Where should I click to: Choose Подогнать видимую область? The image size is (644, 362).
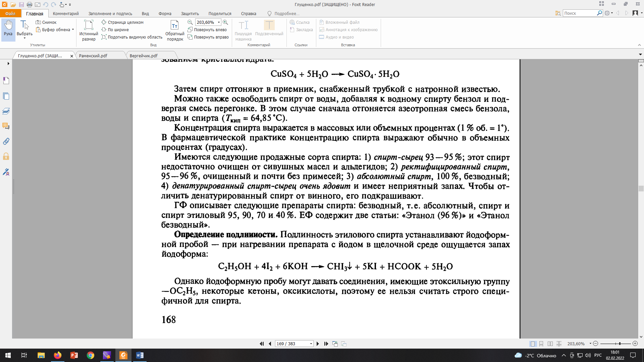point(132,37)
